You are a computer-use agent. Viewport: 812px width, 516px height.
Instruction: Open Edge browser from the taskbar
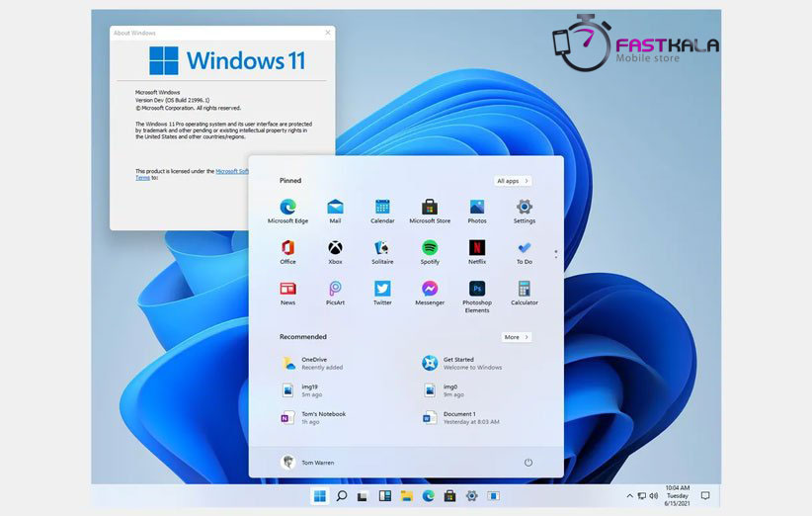[429, 496]
